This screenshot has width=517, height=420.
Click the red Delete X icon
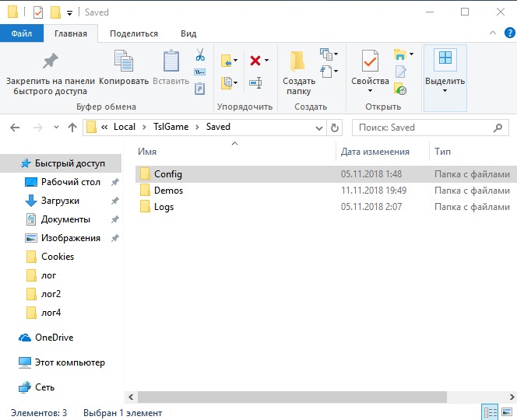tap(255, 61)
